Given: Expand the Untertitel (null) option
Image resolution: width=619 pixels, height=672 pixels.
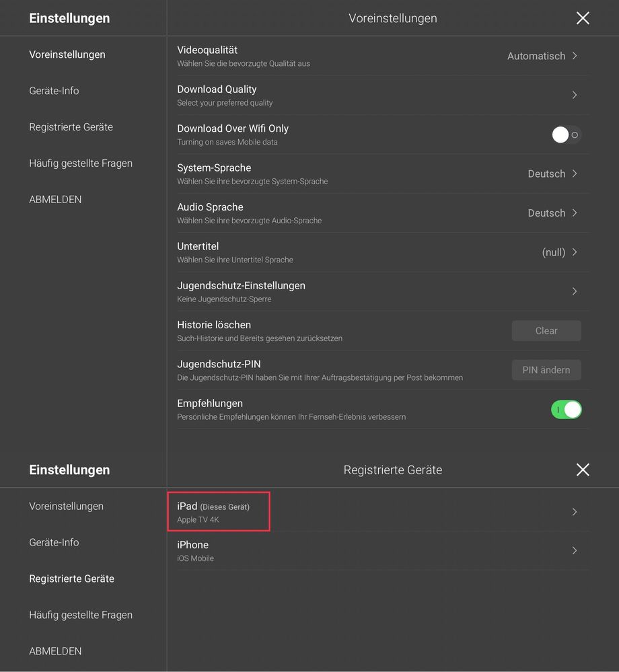Looking at the screenshot, I should coord(560,252).
